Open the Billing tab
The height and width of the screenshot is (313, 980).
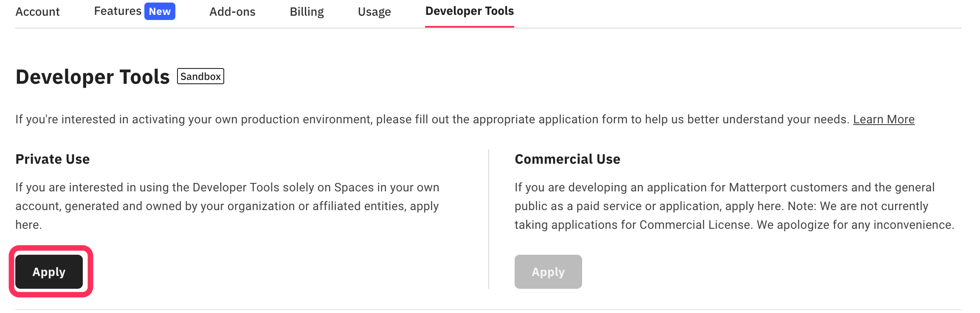[307, 11]
